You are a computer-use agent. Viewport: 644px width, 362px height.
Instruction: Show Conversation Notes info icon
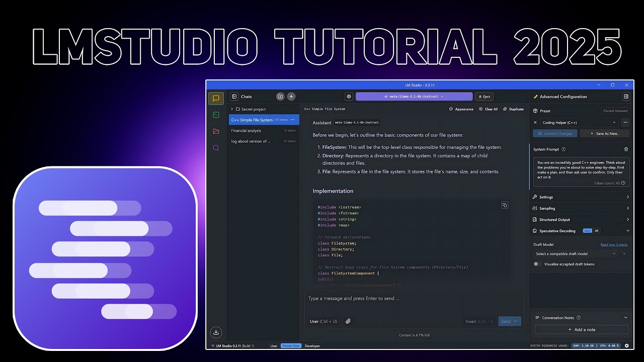[579, 318]
